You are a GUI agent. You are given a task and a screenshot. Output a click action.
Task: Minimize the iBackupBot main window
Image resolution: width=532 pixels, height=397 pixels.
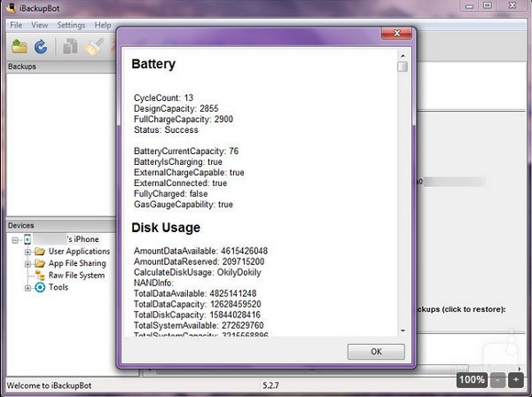[x=469, y=6]
